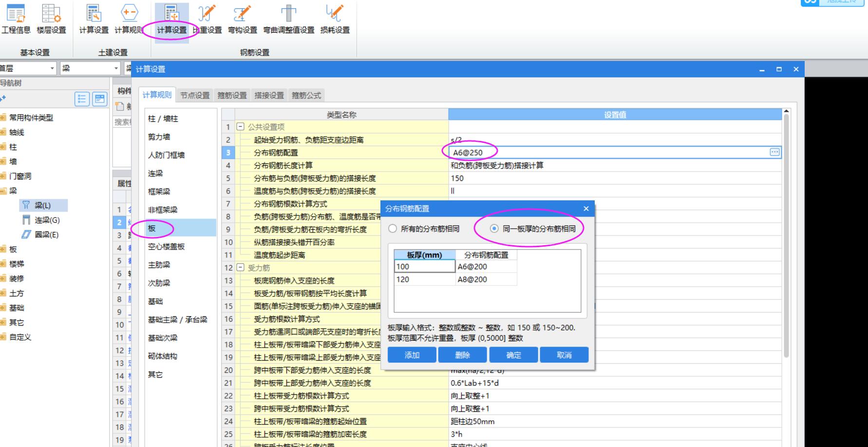Viewport: 868px width, 447px height.
Task: Click 取消 button in popup
Action: click(x=564, y=355)
